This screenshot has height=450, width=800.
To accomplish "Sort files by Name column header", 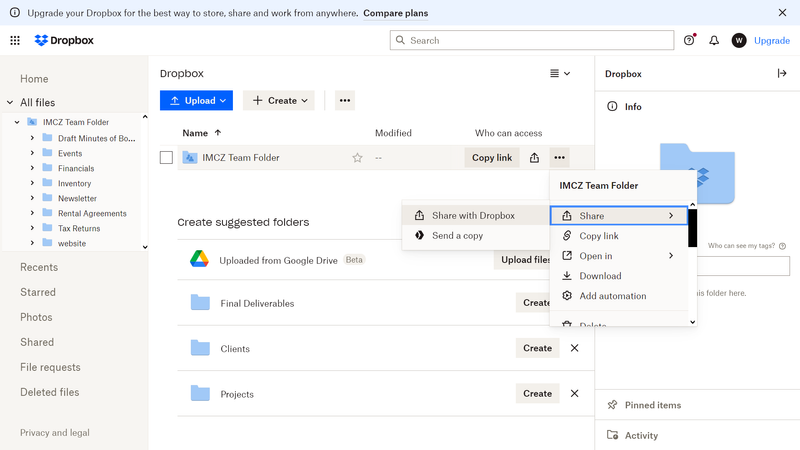I will [195, 133].
